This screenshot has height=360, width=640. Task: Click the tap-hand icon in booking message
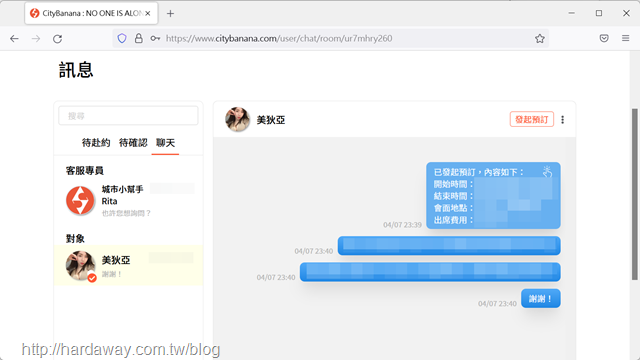point(547,171)
